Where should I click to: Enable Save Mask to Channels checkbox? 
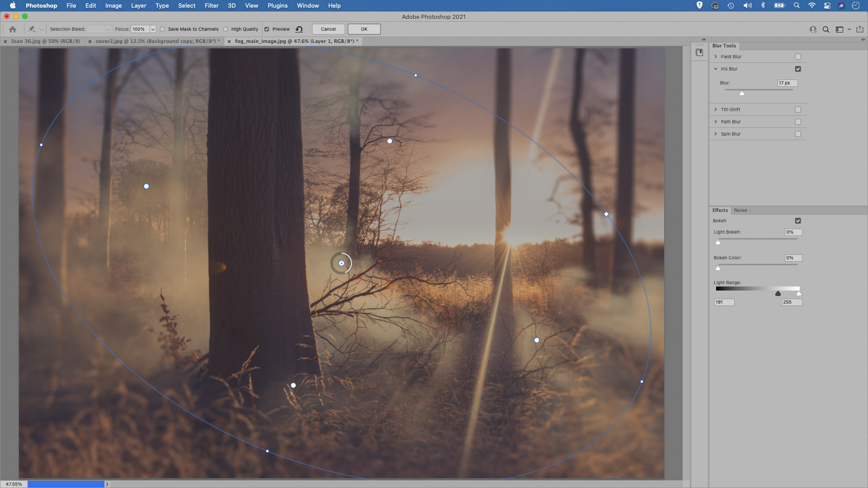click(x=162, y=29)
